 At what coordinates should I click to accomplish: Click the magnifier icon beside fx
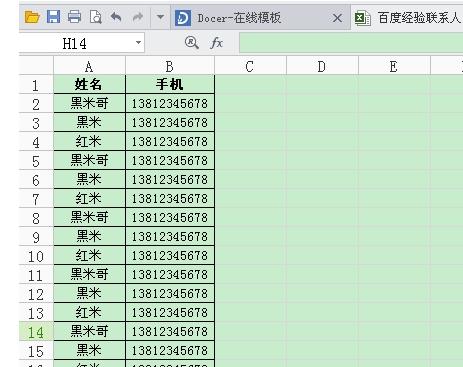[x=192, y=43]
